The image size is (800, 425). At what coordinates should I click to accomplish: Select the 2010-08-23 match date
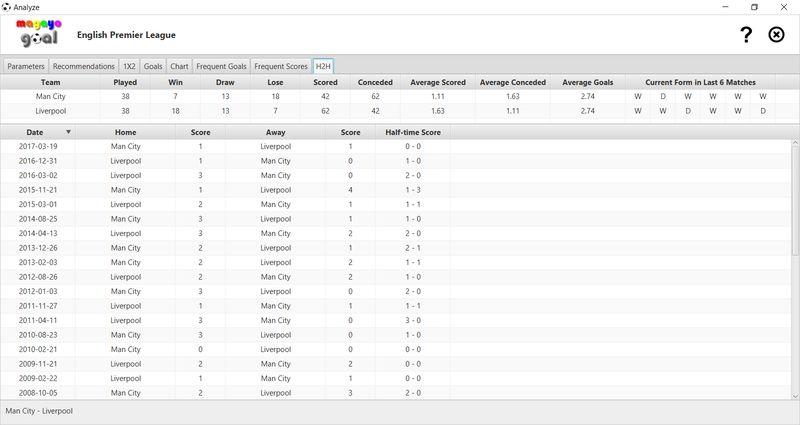38,335
